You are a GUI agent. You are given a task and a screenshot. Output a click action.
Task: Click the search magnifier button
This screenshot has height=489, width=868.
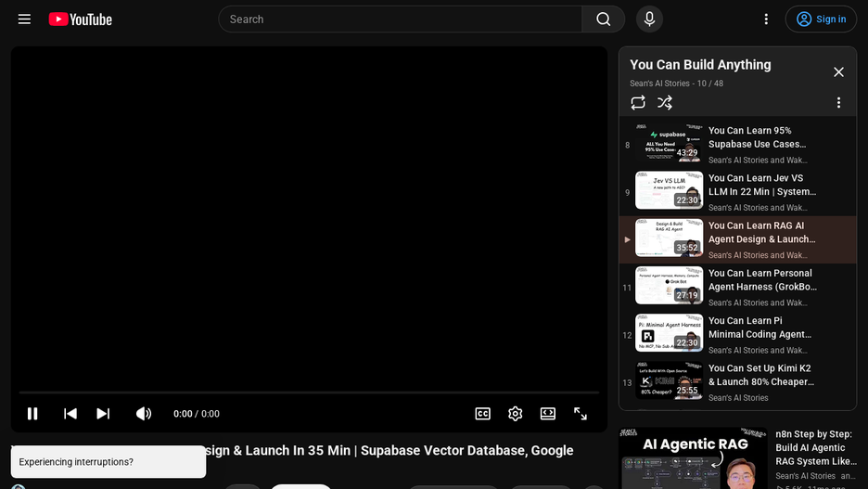[604, 19]
